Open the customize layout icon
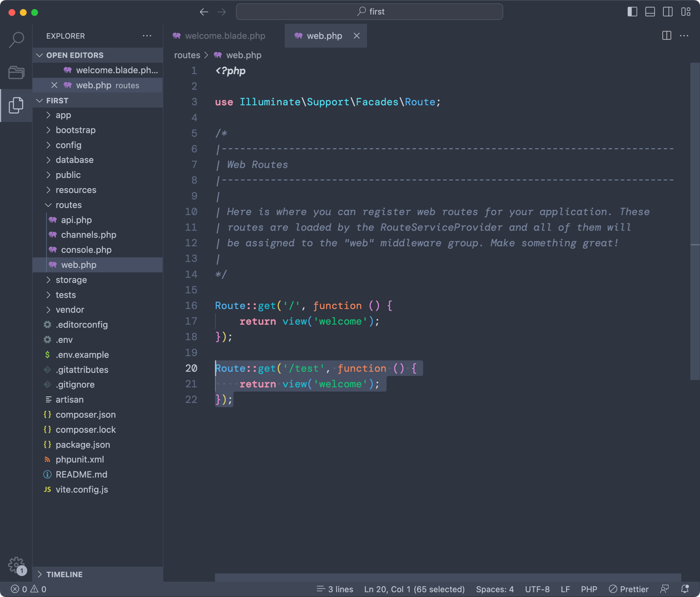 pos(685,12)
